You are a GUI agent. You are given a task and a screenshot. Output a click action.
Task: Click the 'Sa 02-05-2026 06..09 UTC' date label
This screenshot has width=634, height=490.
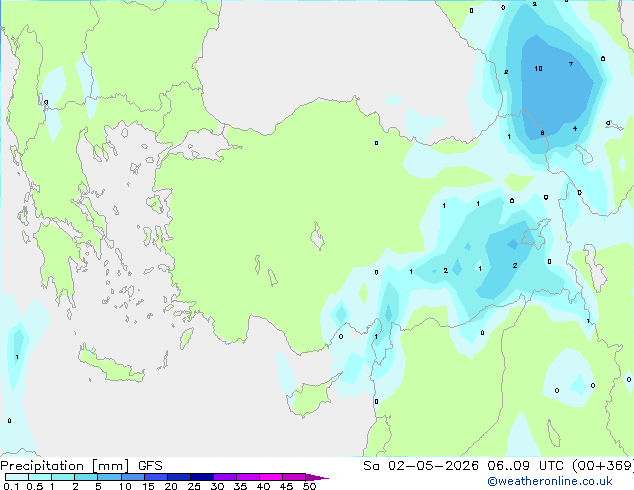(x=463, y=465)
